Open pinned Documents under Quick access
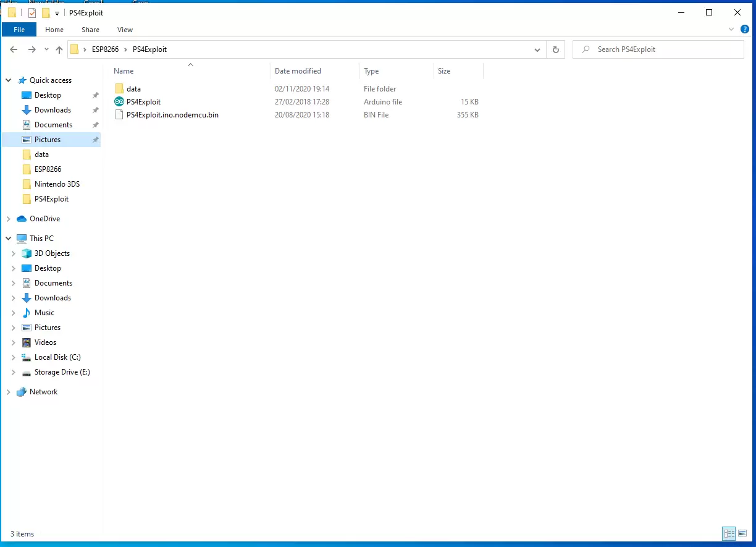The height and width of the screenshot is (547, 756). click(53, 125)
